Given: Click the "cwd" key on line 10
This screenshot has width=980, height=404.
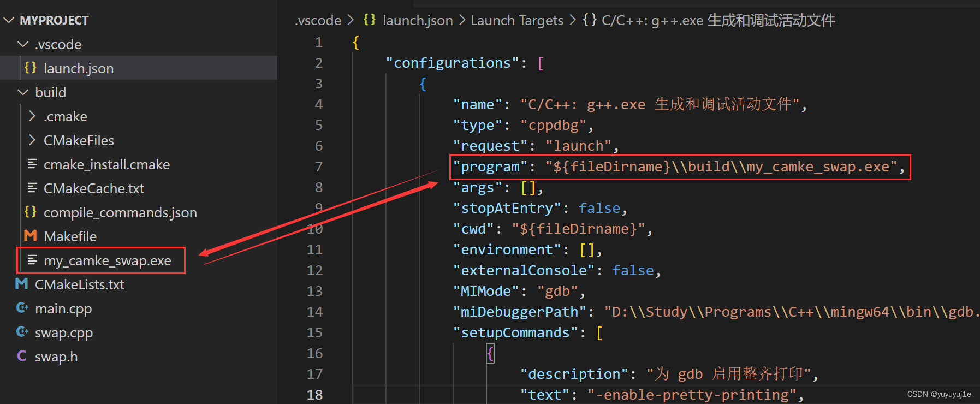Looking at the screenshot, I should click(473, 229).
